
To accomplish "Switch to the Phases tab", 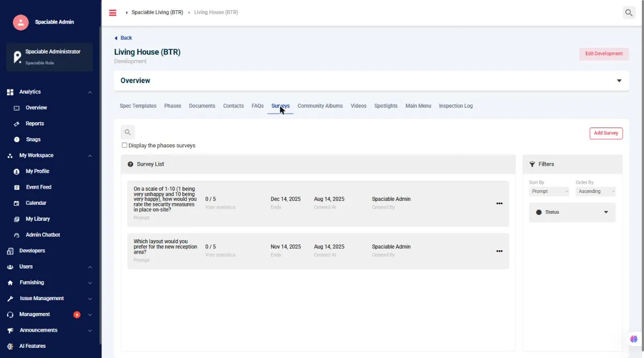I will pyautogui.click(x=173, y=106).
